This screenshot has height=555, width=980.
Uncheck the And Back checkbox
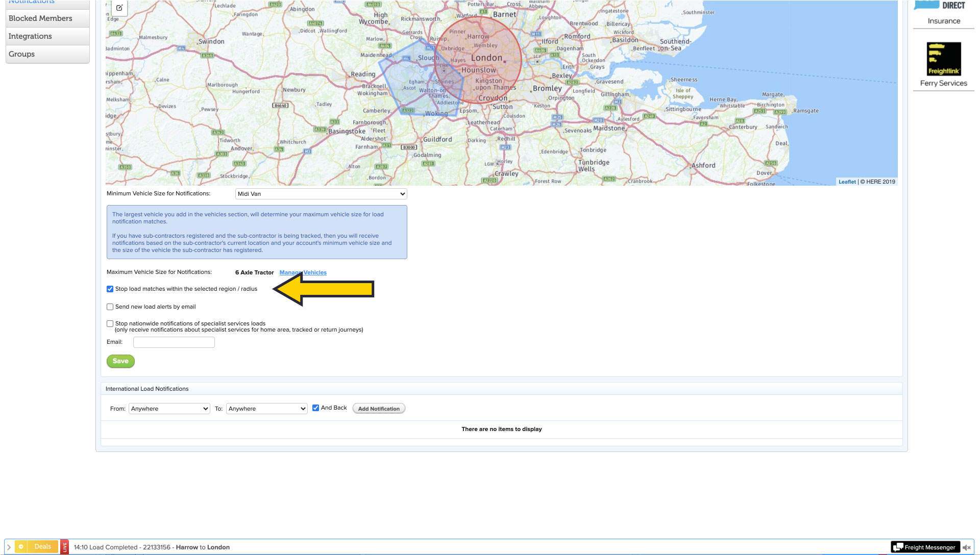[315, 408]
